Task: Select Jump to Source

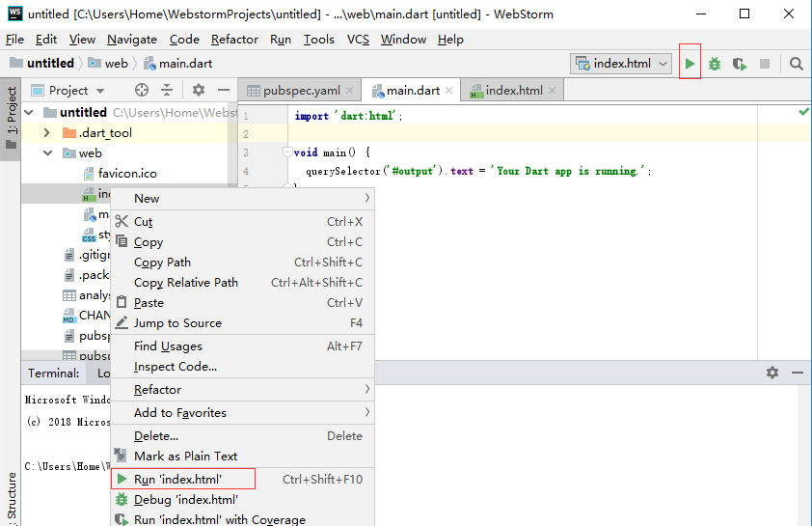Action: 242,323
